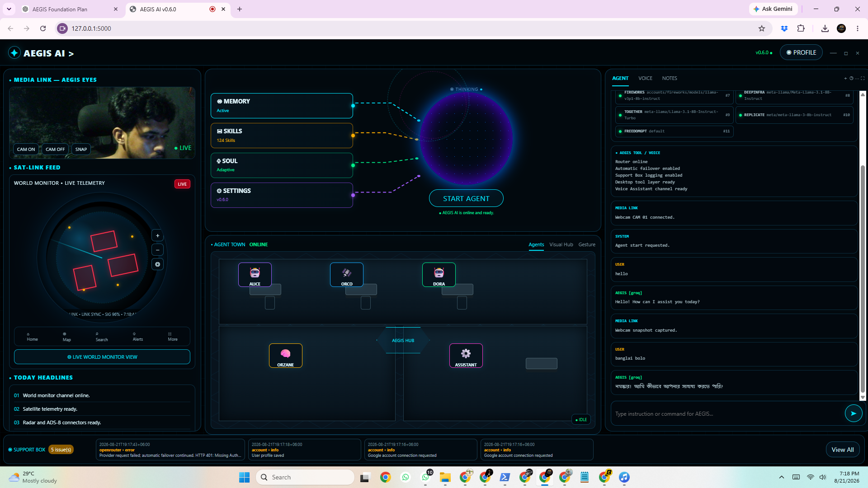
Task: Click the AEGIS HUB hexagon
Action: click(x=403, y=340)
